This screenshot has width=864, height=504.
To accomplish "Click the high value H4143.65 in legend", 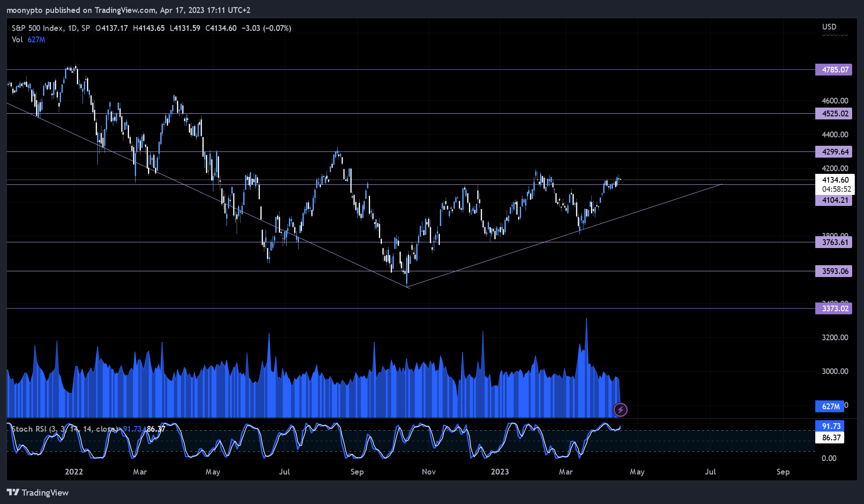I will pos(149,28).
